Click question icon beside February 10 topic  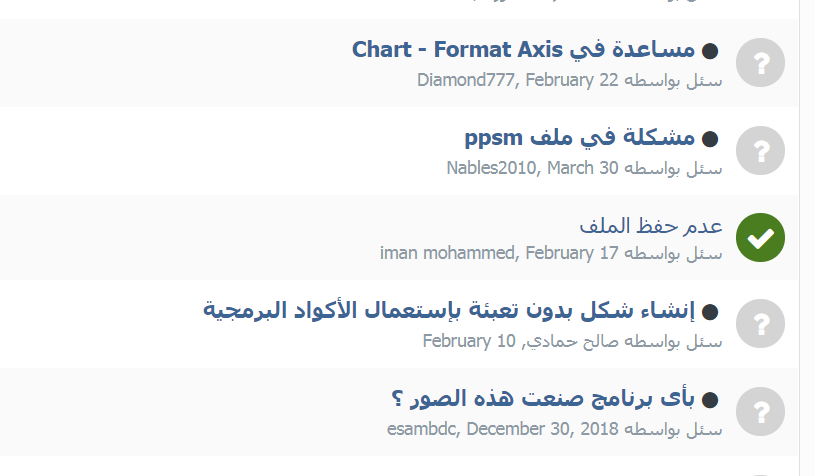coord(760,324)
